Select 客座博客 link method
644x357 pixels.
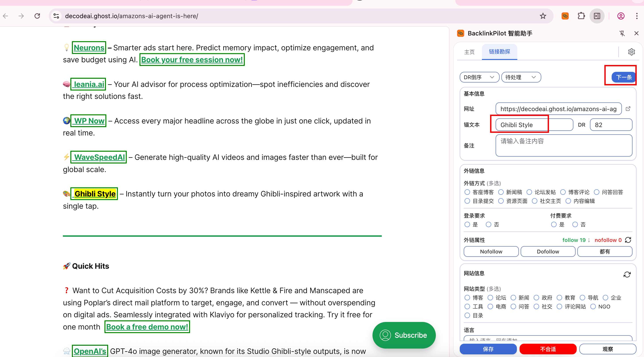click(467, 192)
